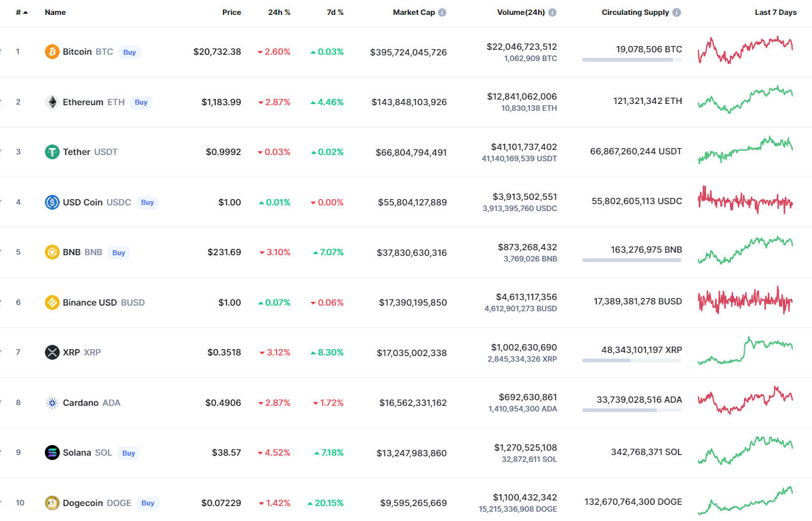The image size is (812, 521).
Task: Open Market Cap info tooltip icon
Action: (x=442, y=12)
